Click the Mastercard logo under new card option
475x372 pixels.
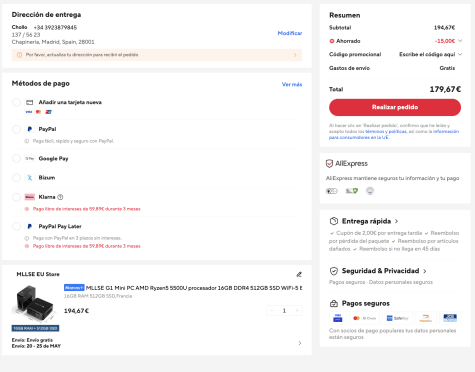tap(38, 112)
